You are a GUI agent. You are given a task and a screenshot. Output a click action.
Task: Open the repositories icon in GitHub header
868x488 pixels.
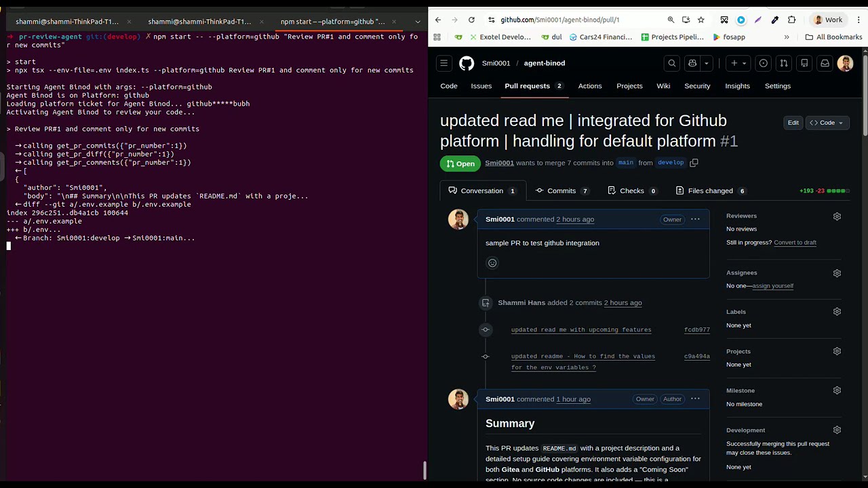(x=804, y=63)
